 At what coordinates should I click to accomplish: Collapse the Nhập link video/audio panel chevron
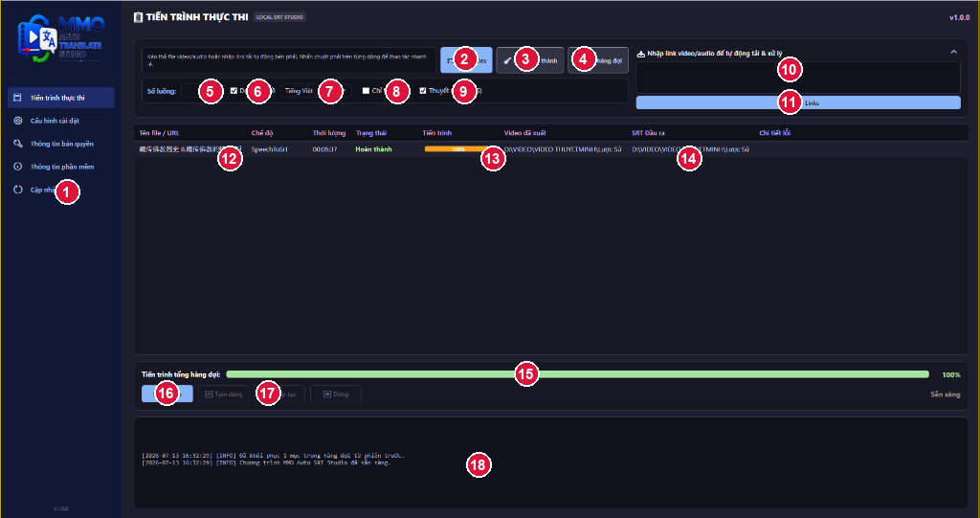point(954,52)
